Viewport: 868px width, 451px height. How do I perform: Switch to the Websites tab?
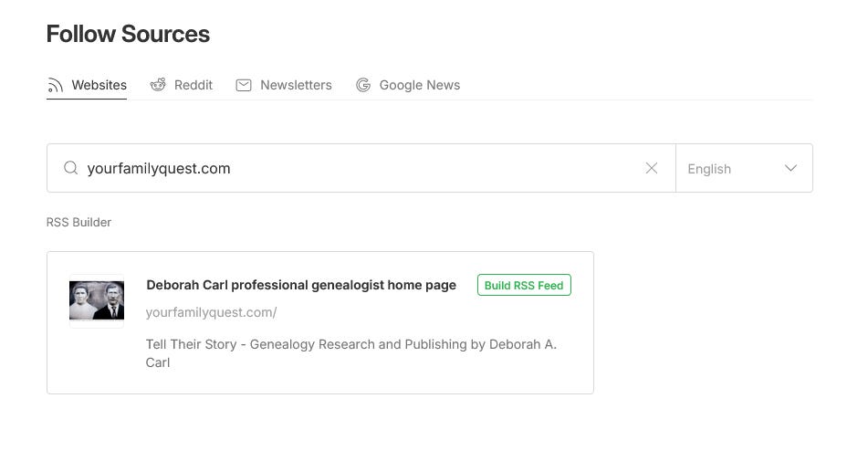point(87,85)
